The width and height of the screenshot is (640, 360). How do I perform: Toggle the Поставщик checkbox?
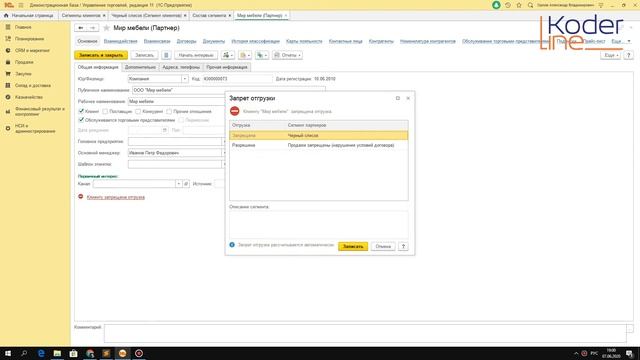click(105, 111)
